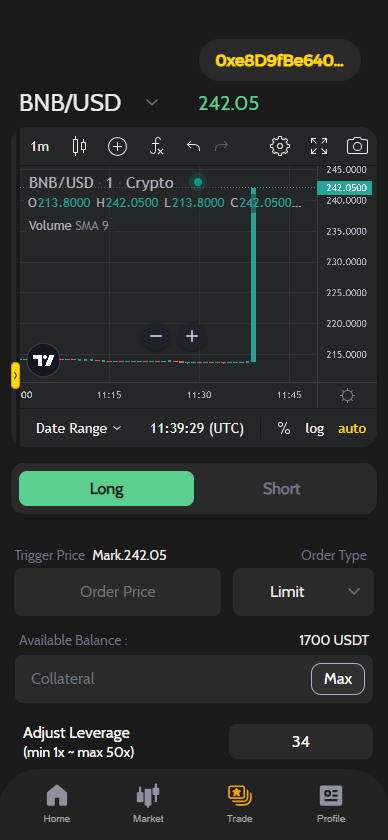Zoom out the chart with minus button
This screenshot has height=840, width=388.
coord(156,336)
